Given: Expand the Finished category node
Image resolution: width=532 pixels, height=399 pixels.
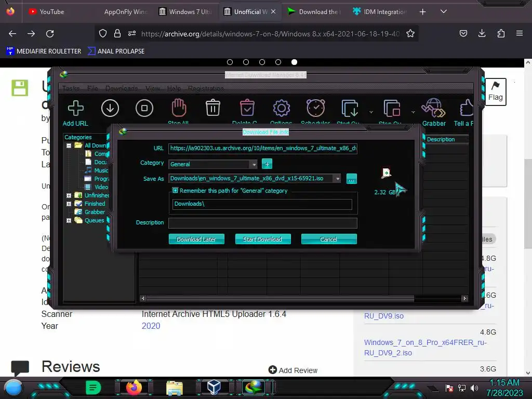Looking at the screenshot, I should pyautogui.click(x=69, y=204).
